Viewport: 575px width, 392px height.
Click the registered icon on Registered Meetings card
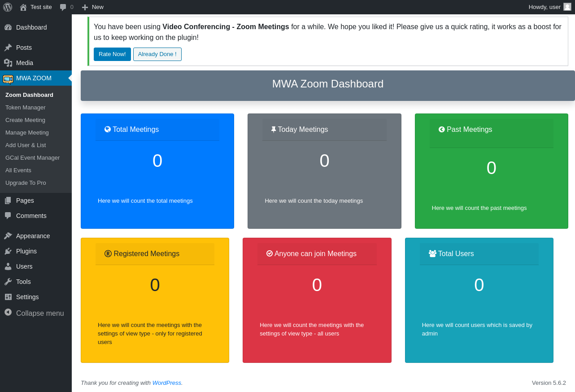pyautogui.click(x=108, y=253)
